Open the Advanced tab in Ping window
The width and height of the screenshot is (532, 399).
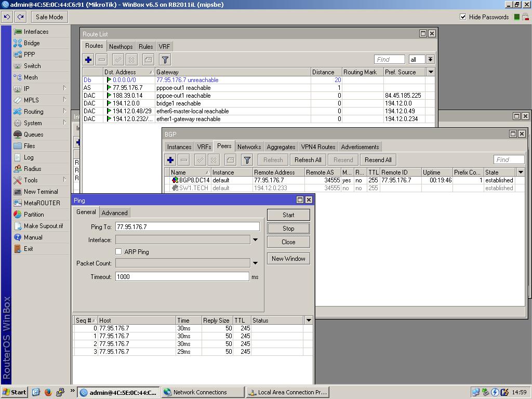click(115, 212)
